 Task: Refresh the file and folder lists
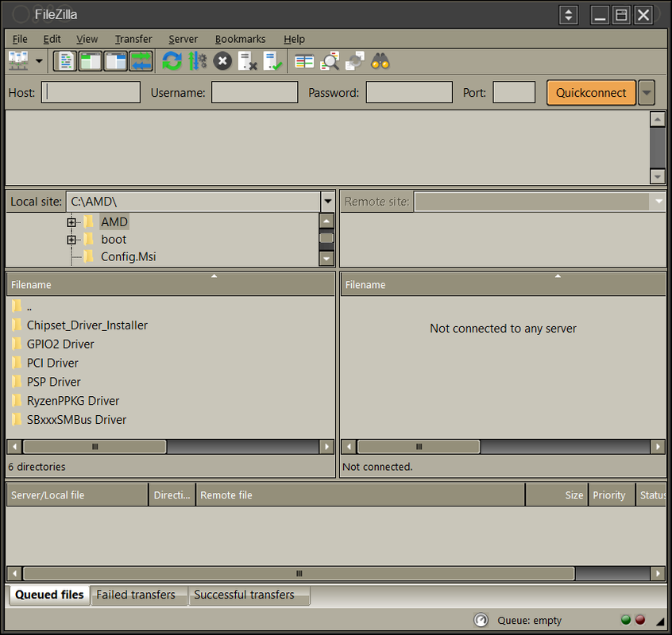(172, 61)
